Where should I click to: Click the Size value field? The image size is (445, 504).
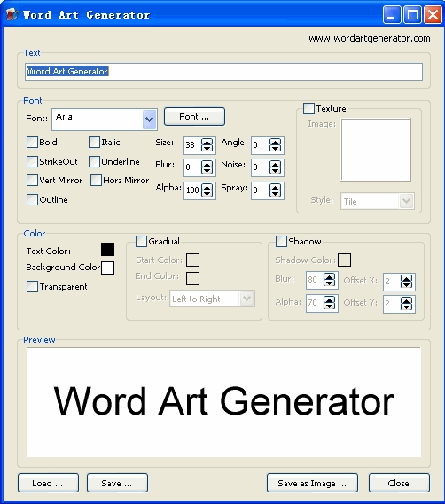coord(192,145)
